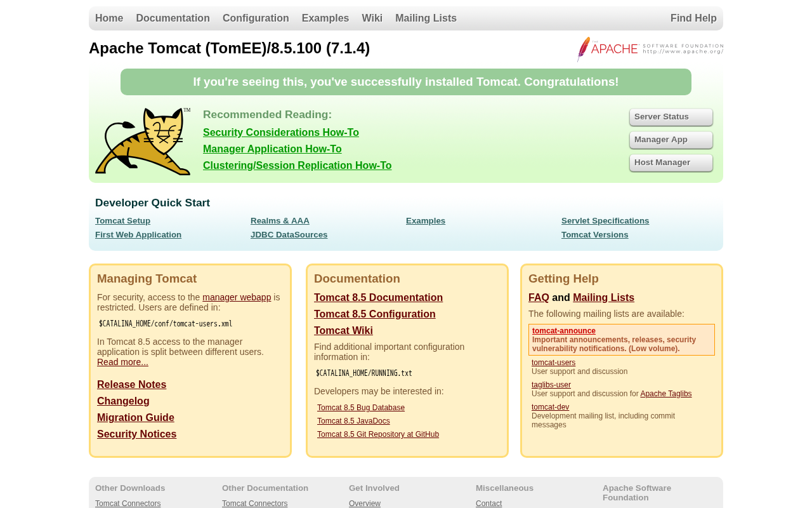Open the tomcat-announce mailing list link

tap(564, 331)
